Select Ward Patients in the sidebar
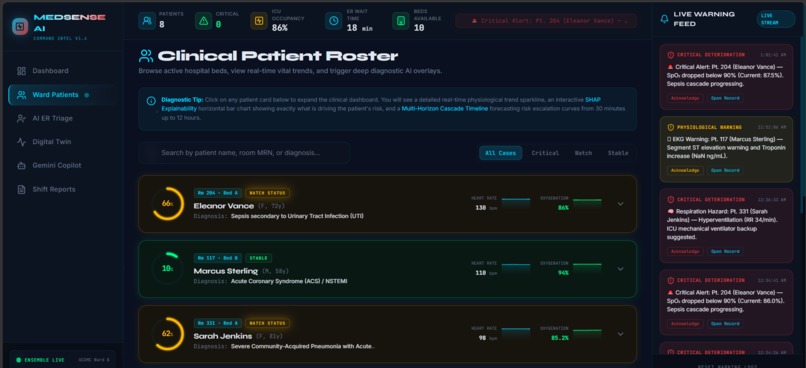 [63, 95]
